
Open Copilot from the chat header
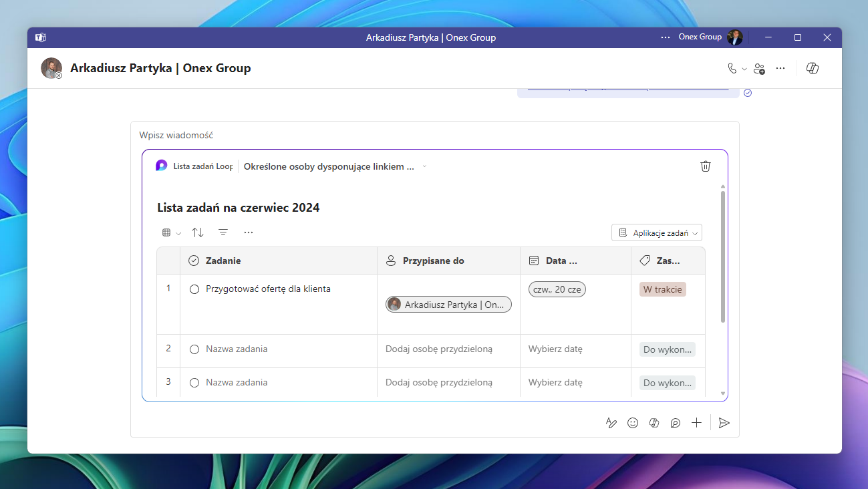[813, 68]
